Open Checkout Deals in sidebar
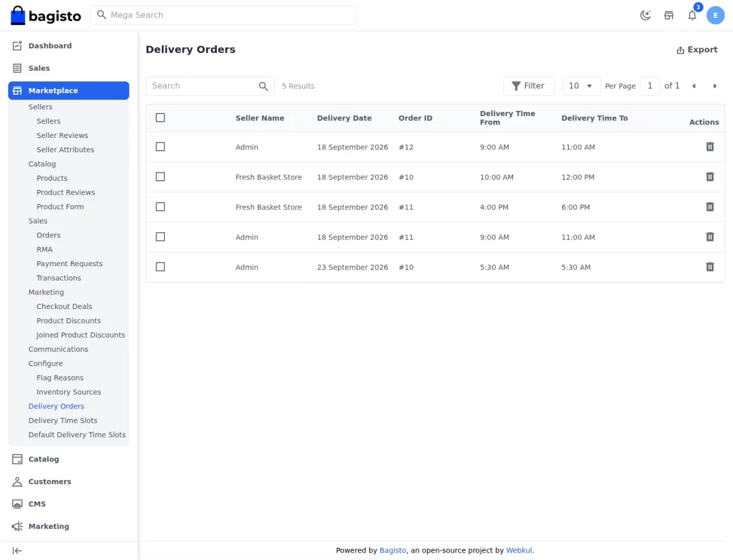The image size is (733, 560). click(x=64, y=307)
